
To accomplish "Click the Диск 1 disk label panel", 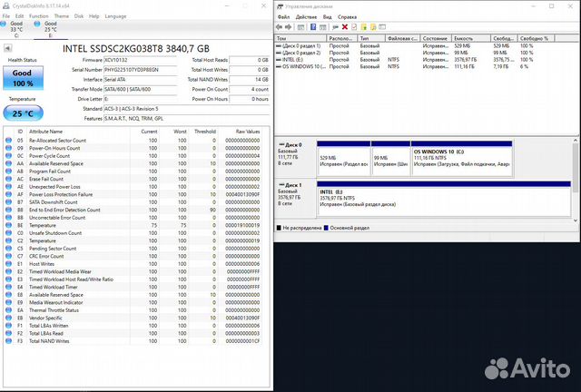I will coord(295,199).
